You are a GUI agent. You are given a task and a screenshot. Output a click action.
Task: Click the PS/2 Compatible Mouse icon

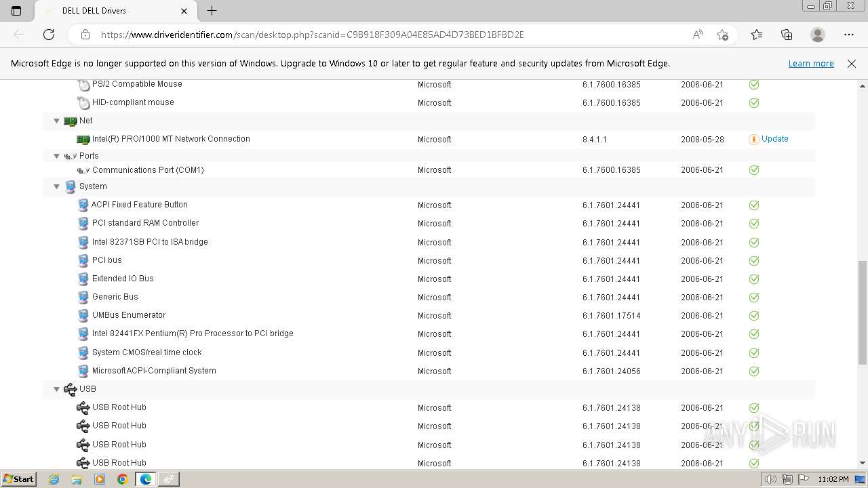point(83,85)
